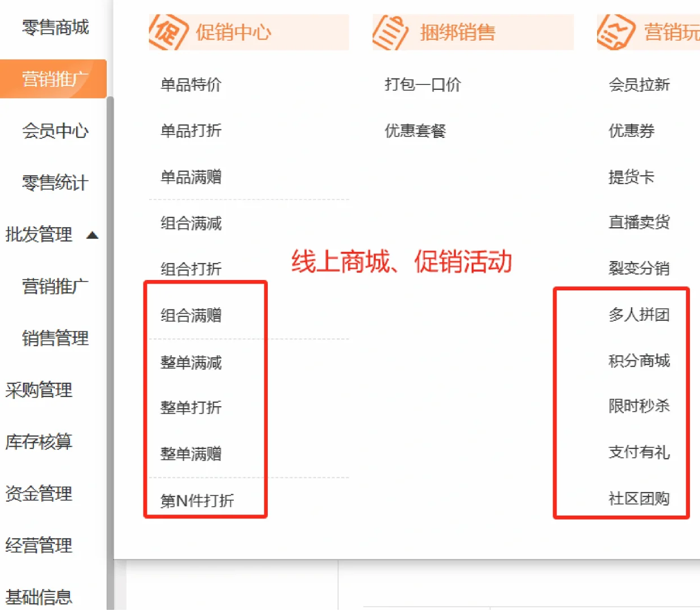Collapse the 批发管理 section arrow
This screenshot has width=700, height=610.
point(93,235)
